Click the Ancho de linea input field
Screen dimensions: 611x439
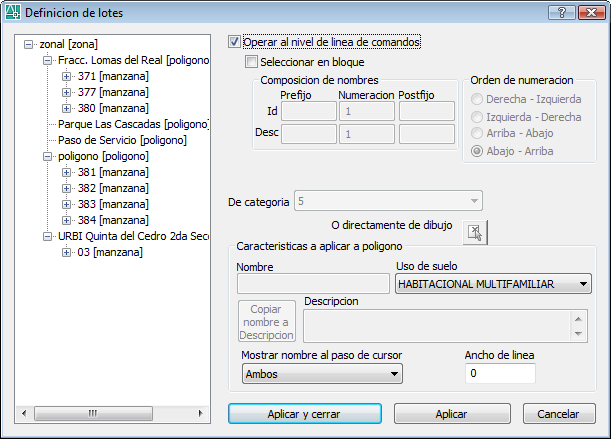[500, 373]
